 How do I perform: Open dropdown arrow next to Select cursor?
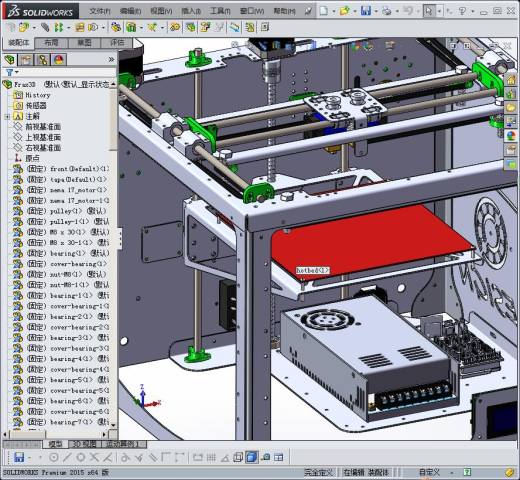[x=439, y=11]
